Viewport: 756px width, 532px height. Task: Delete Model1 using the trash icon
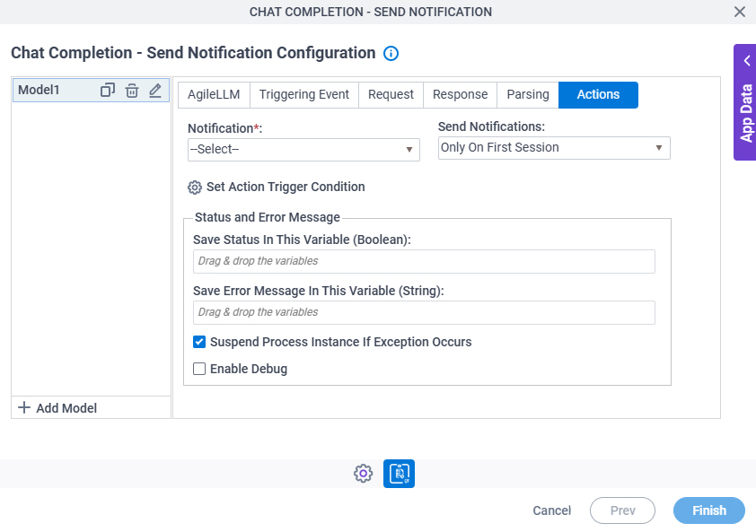pyautogui.click(x=132, y=90)
